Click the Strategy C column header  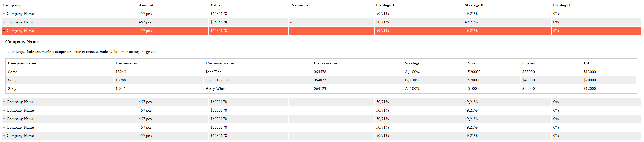click(x=562, y=5)
